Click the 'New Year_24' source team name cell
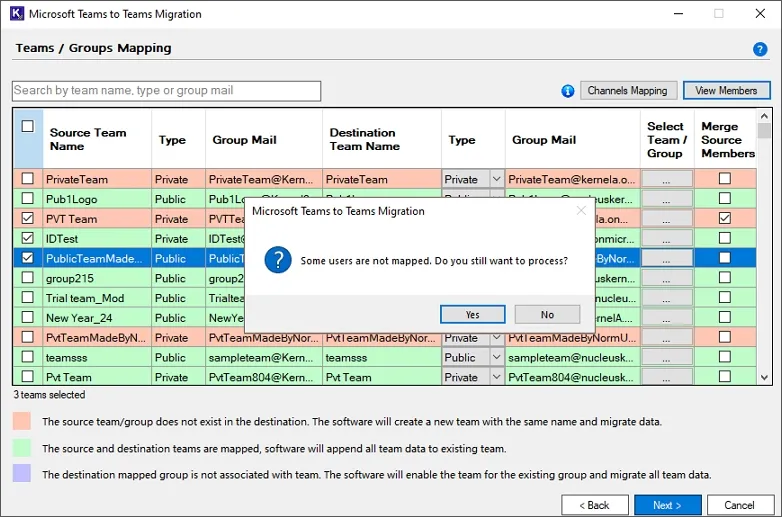Screen dimensions: 782x517 tap(97, 318)
